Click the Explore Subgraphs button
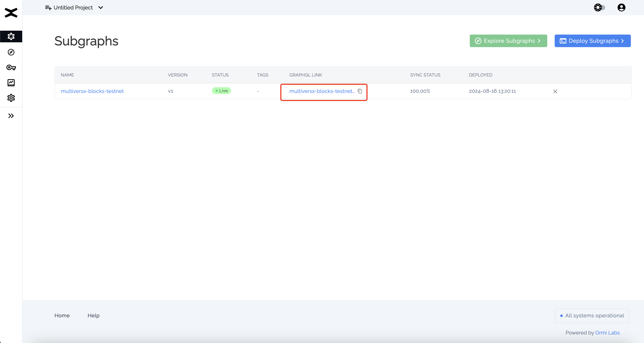Viewport: 644px width, 343px height. 508,41
